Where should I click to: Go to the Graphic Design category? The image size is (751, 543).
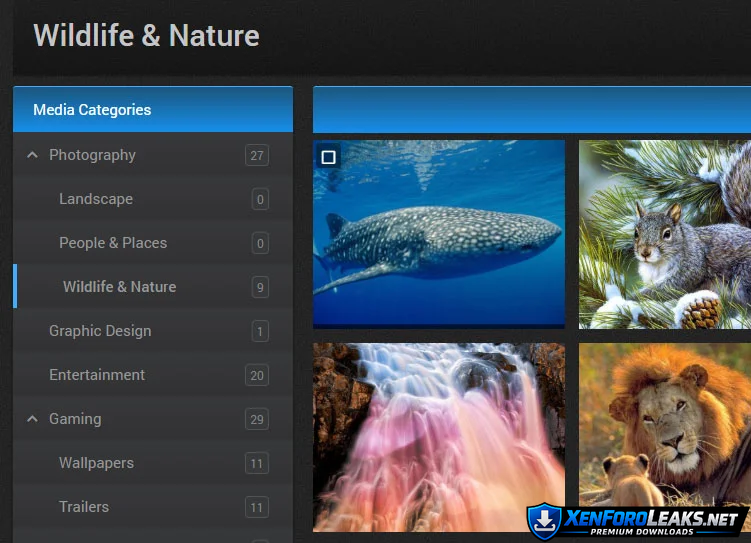[x=100, y=331]
